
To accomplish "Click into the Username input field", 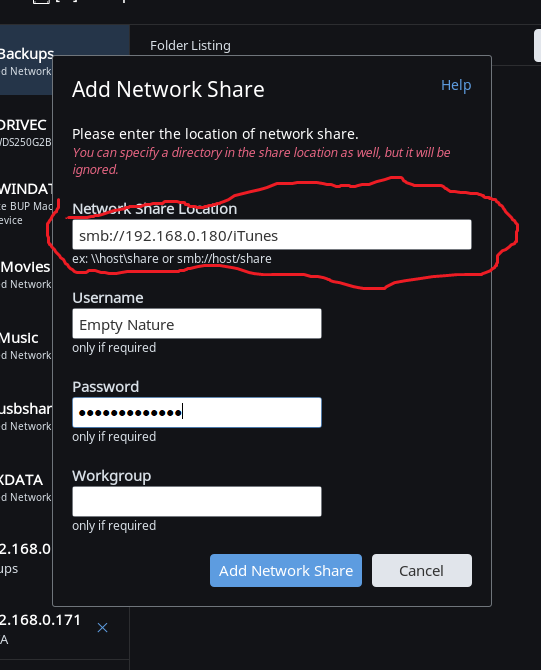I will click(x=197, y=323).
